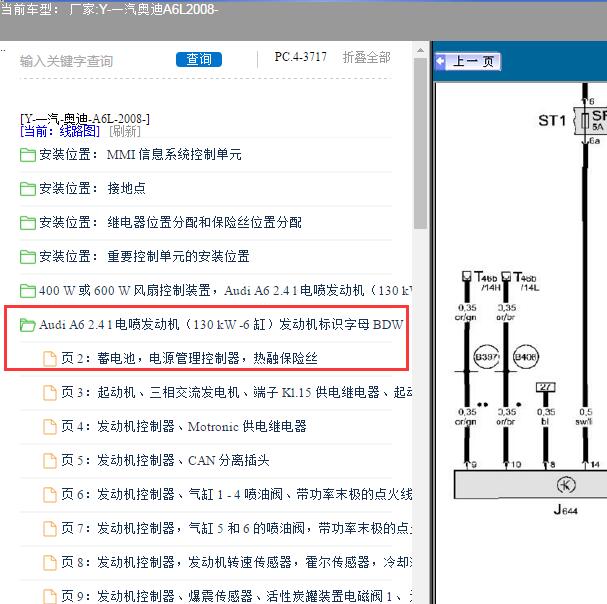Open 页 4：发动机控制器、Motronic 供电继电器
The height and width of the screenshot is (604, 607).
[x=184, y=427]
